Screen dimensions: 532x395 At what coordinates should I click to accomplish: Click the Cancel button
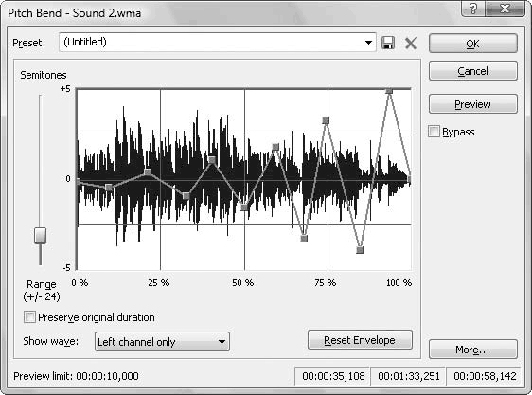click(473, 71)
